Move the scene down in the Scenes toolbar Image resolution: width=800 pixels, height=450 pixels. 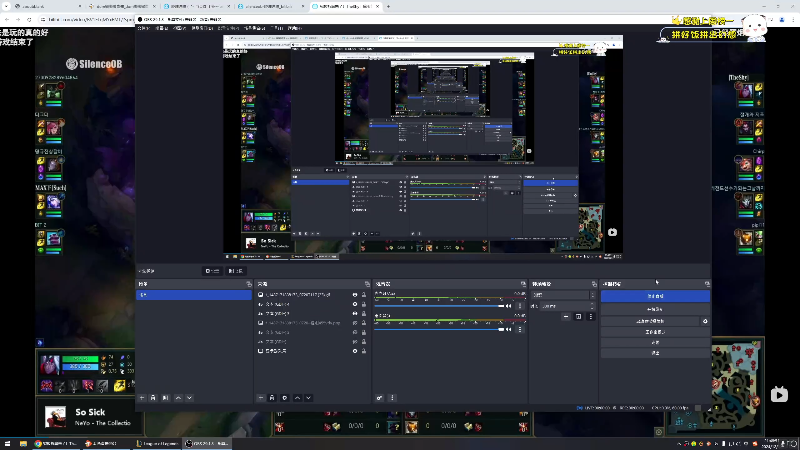pos(189,398)
